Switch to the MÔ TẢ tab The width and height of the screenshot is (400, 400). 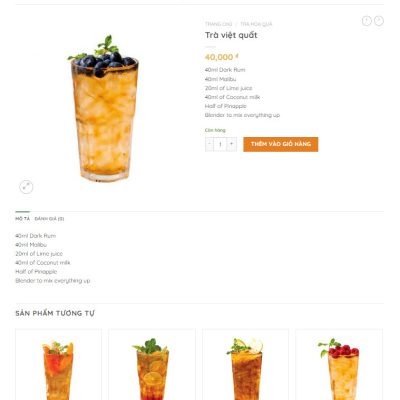click(22, 219)
